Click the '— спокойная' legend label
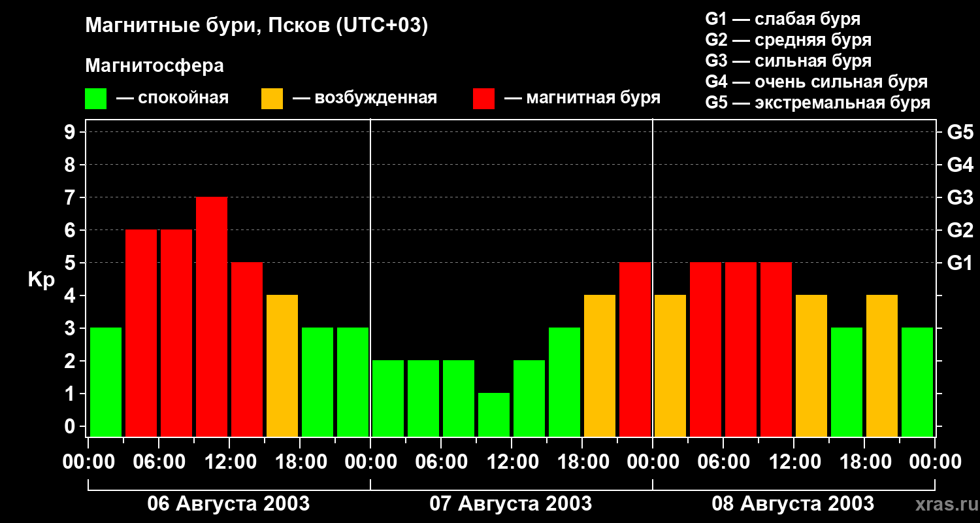Viewport: 980px width, 523px height. (172, 98)
